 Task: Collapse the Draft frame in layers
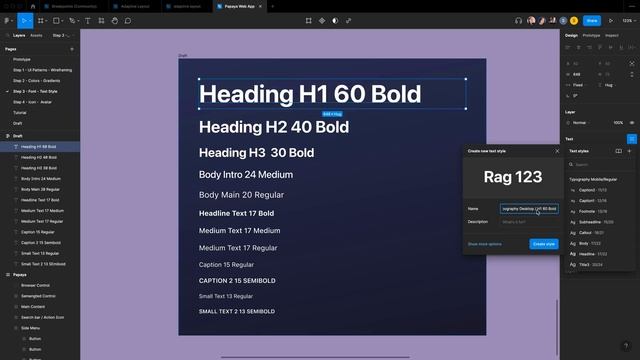point(8,136)
